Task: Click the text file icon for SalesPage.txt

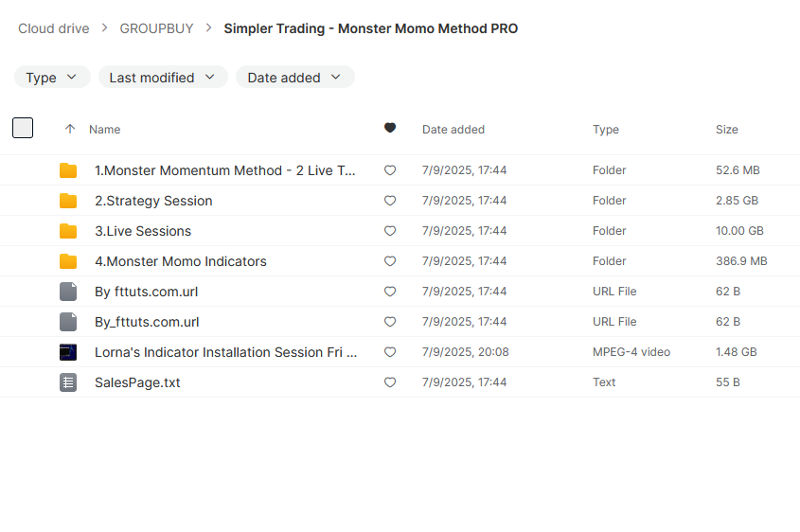Action: [68, 382]
